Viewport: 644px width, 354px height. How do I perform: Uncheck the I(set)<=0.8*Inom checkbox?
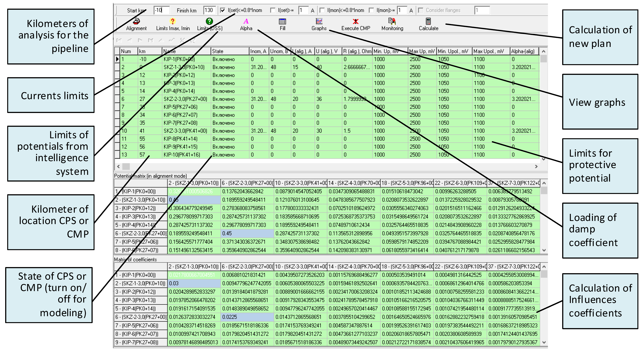click(x=223, y=10)
